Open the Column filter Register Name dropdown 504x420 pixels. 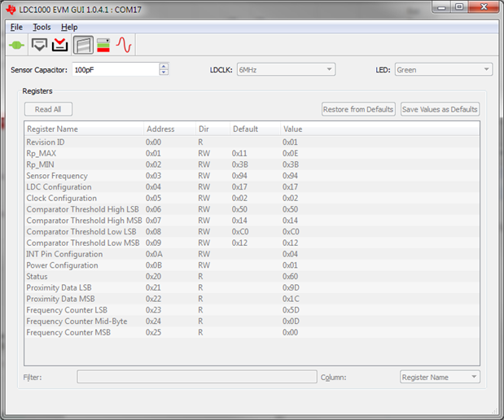(440, 377)
